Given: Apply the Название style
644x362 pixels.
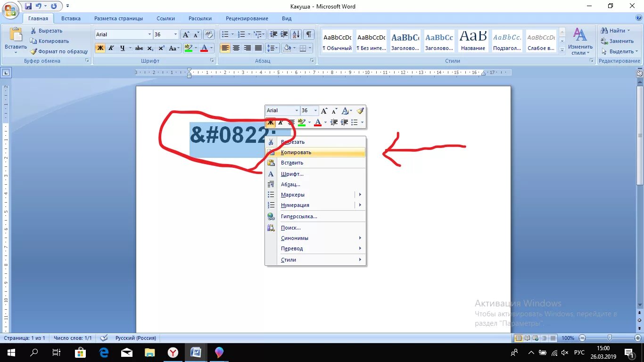Looking at the screenshot, I should pyautogui.click(x=473, y=42).
